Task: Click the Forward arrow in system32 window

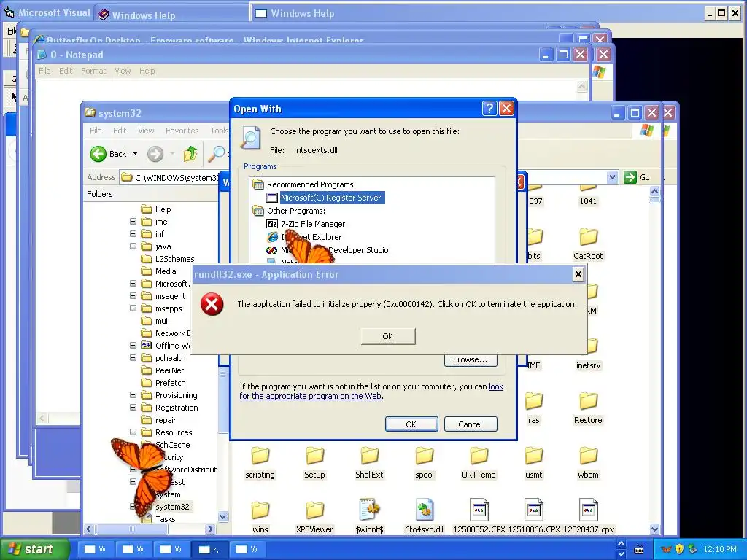Action: click(155, 154)
